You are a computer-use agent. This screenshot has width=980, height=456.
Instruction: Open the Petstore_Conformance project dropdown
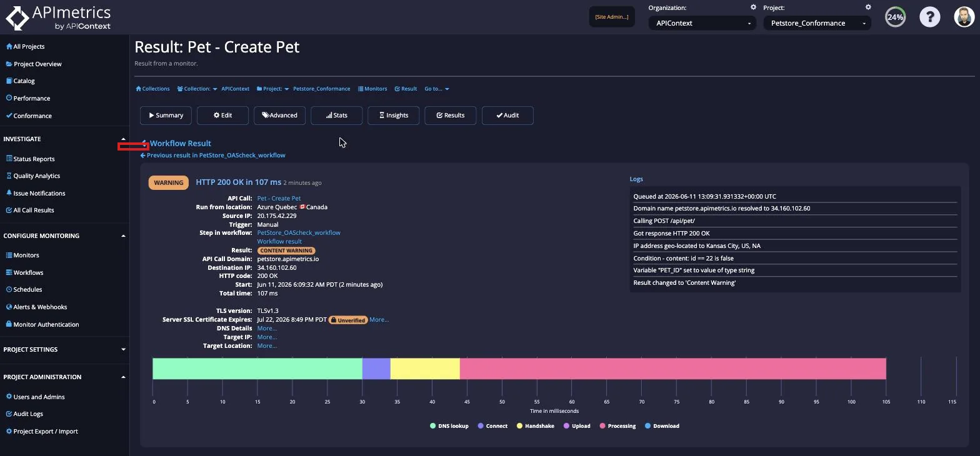point(817,23)
